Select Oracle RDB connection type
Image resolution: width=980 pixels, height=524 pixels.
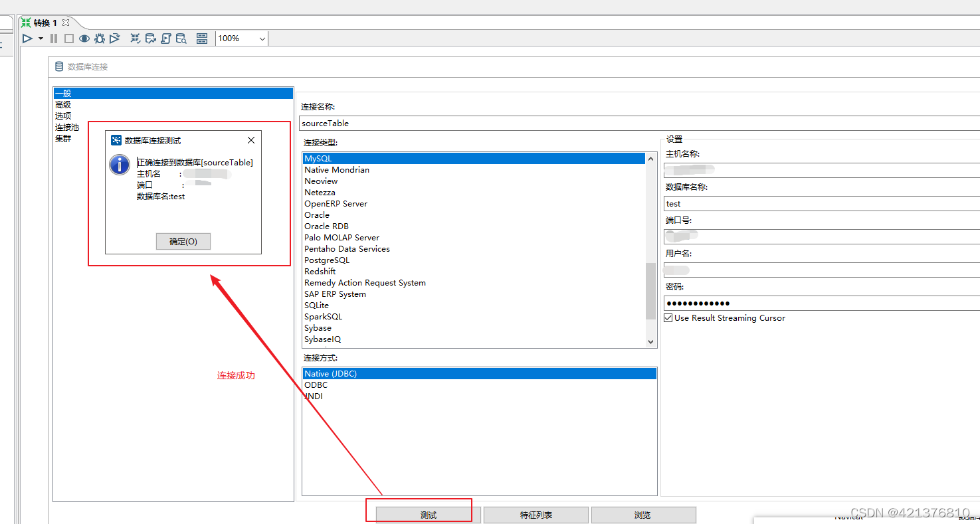(x=326, y=226)
